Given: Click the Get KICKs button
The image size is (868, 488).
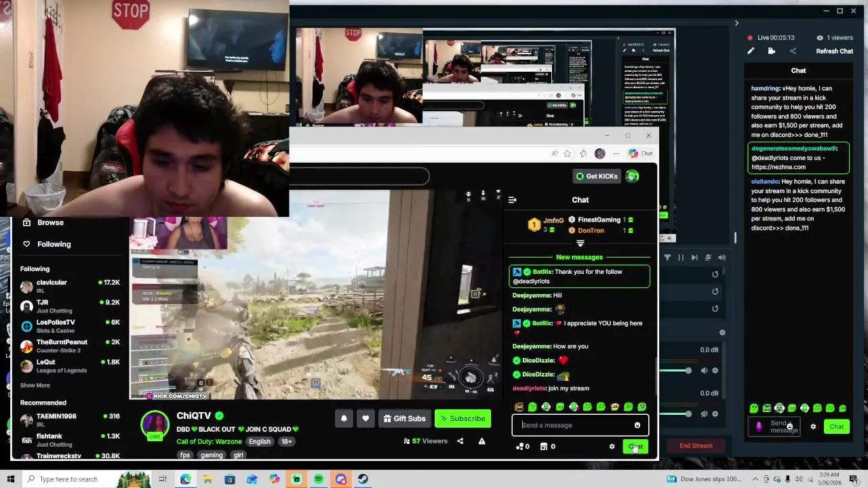Looking at the screenshot, I should point(596,176).
